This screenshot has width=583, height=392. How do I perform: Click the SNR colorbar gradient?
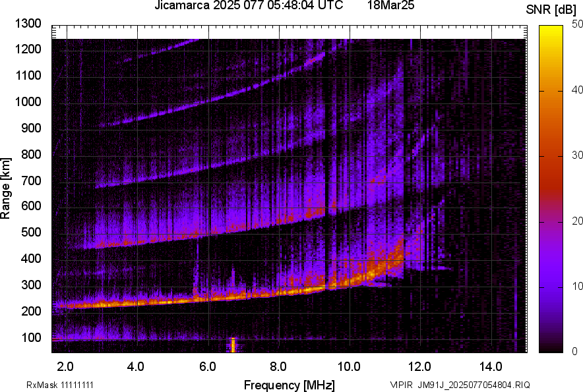(x=551, y=189)
